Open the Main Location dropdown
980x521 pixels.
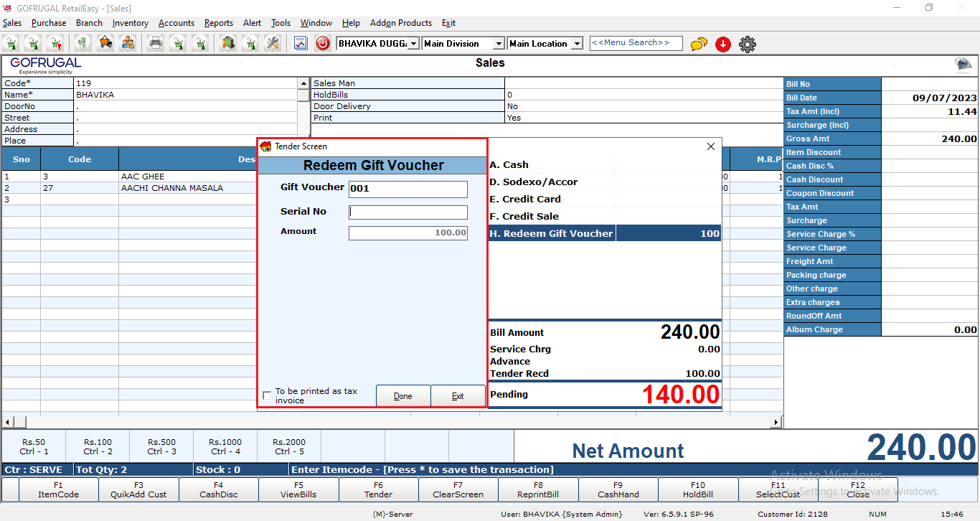pyautogui.click(x=577, y=44)
